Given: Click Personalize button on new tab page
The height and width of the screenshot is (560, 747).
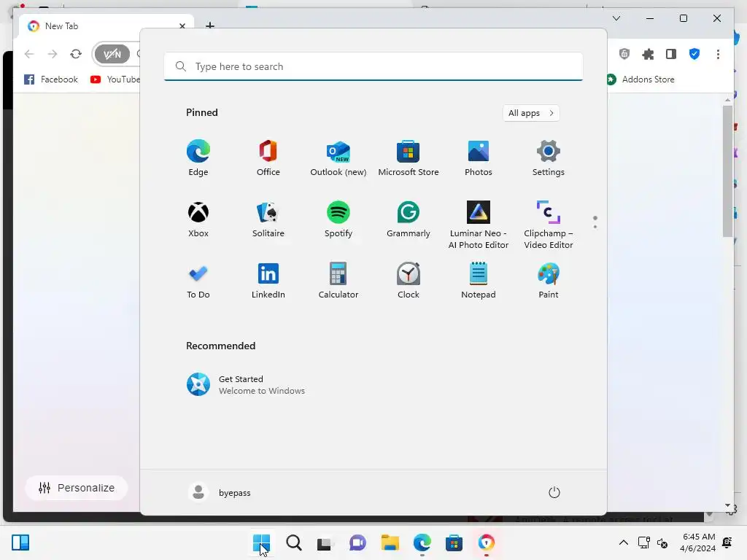Looking at the screenshot, I should 77,488.
